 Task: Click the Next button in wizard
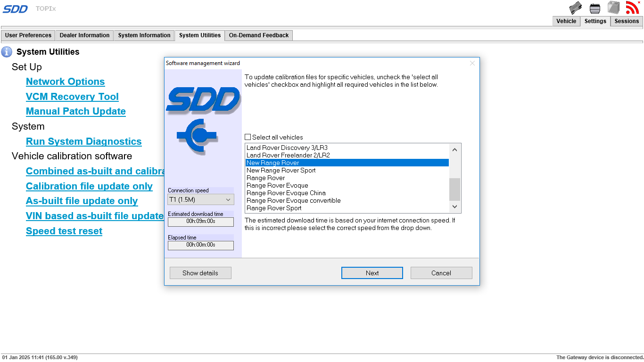(372, 273)
